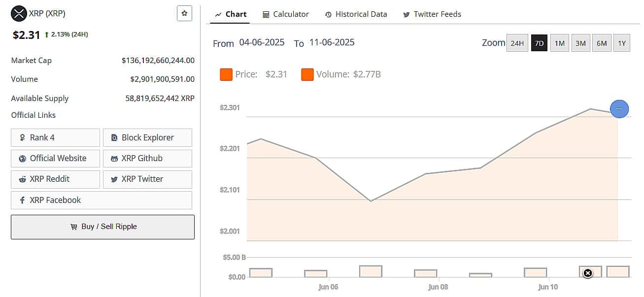
Task: Star XRP as favorite
Action: [x=184, y=13]
